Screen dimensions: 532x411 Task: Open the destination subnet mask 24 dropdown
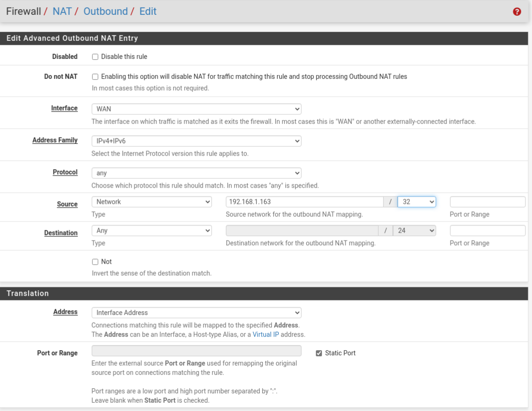click(x=414, y=231)
